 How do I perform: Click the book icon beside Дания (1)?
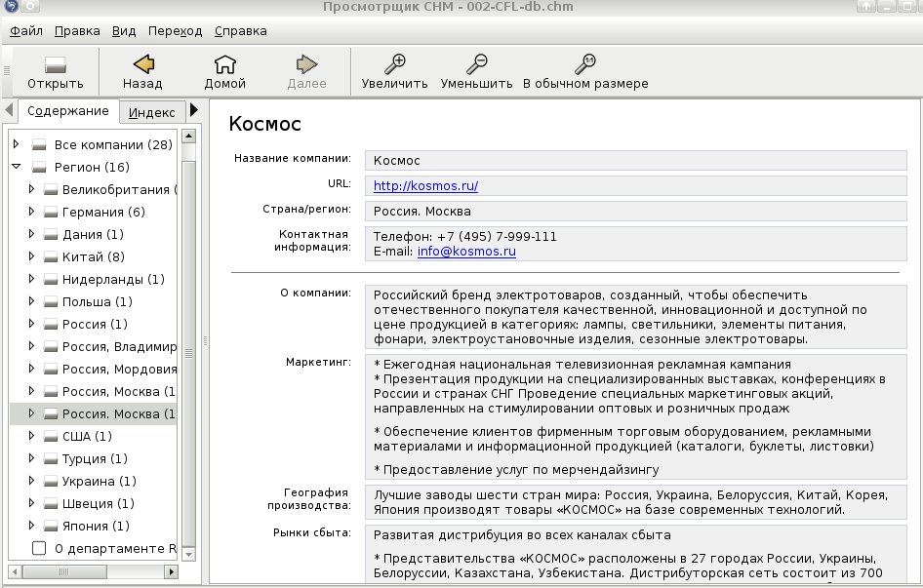(51, 234)
